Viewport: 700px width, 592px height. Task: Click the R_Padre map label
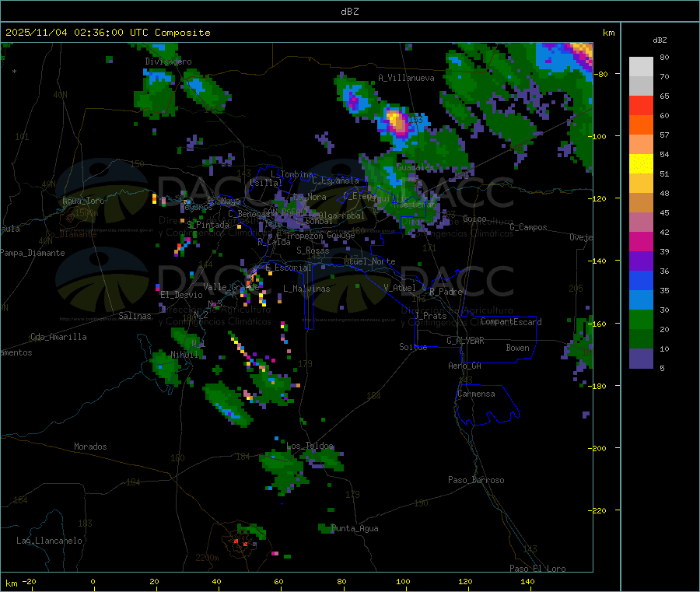pos(446,292)
